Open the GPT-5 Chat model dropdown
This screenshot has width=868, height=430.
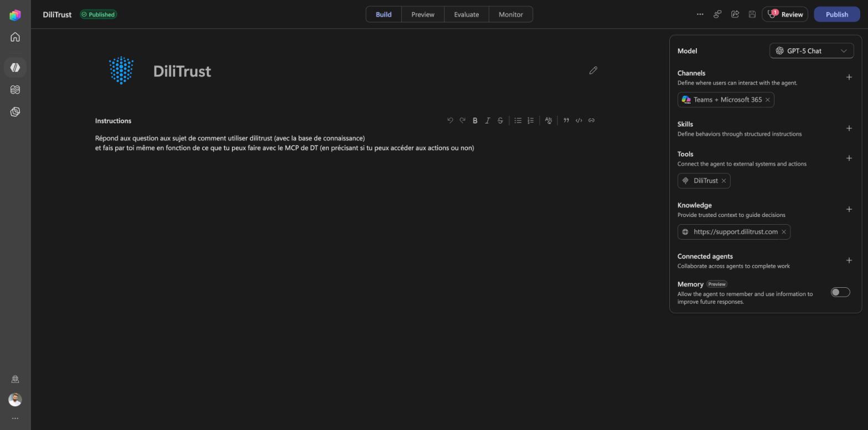click(812, 51)
